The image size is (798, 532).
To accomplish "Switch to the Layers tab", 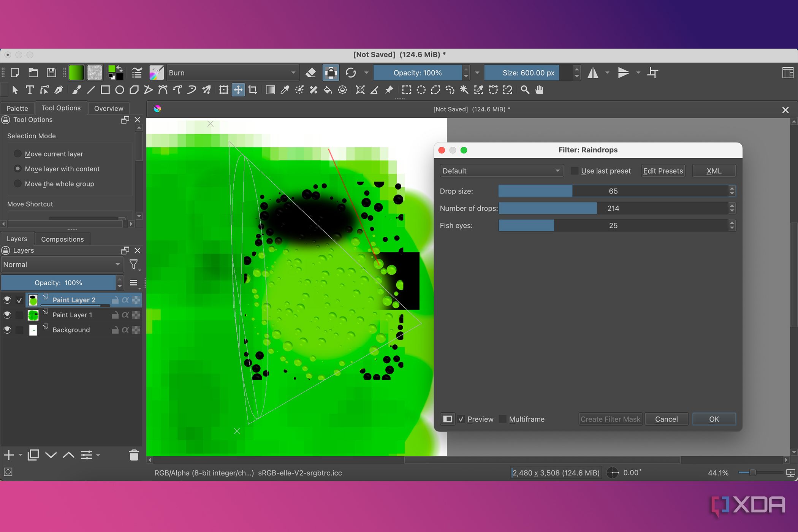I will [x=17, y=239].
